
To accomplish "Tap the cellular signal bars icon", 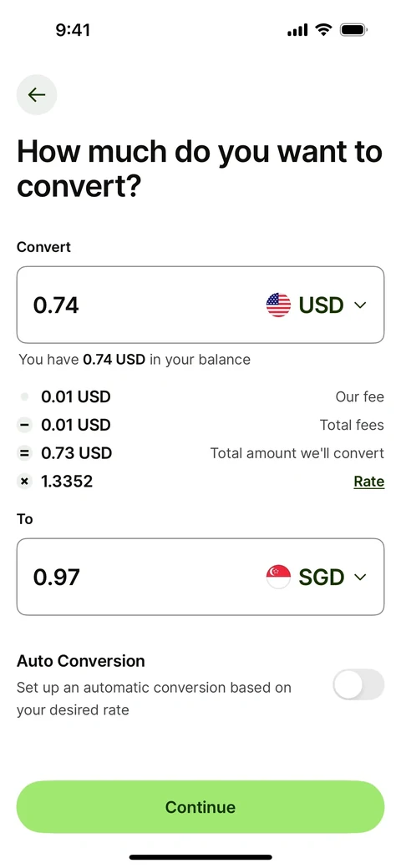I will [x=297, y=30].
